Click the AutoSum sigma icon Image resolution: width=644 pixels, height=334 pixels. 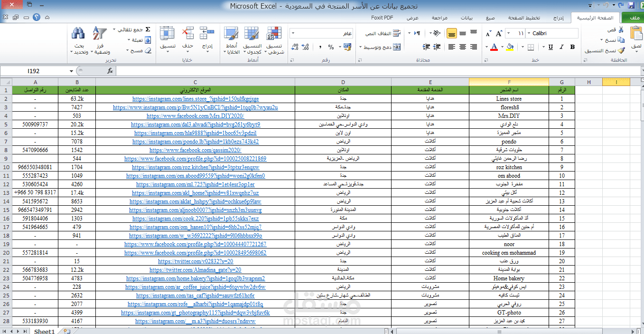click(x=148, y=29)
